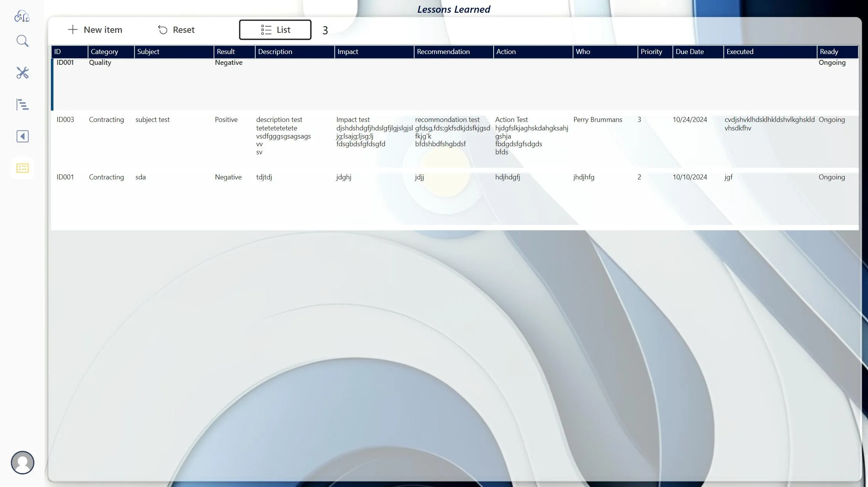Select the yellow lessons list icon
Image resolution: width=868 pixels, height=487 pixels.
tap(22, 168)
